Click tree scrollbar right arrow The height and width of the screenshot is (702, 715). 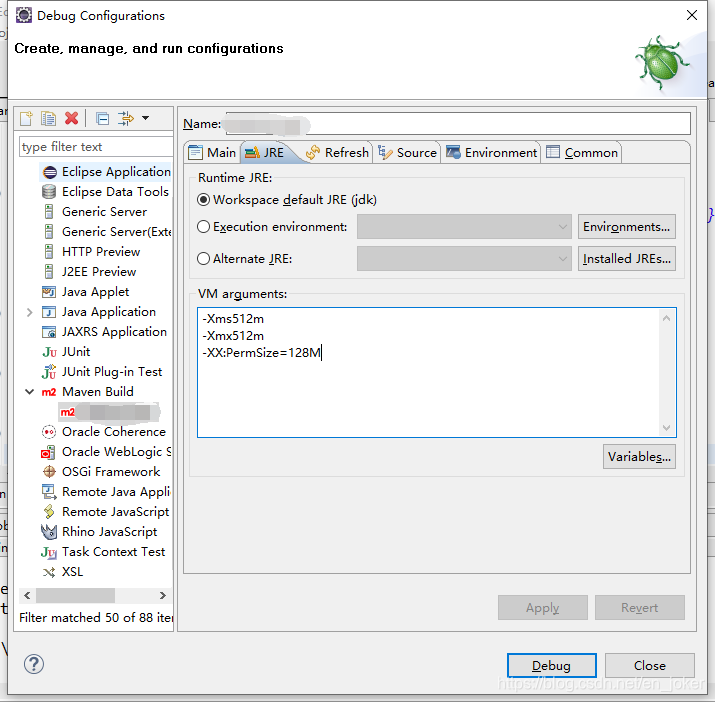[x=162, y=596]
